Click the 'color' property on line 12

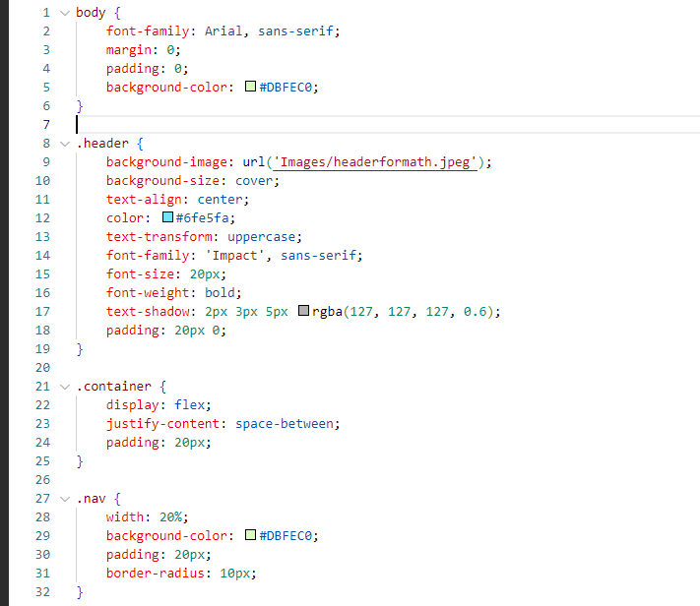pos(125,218)
